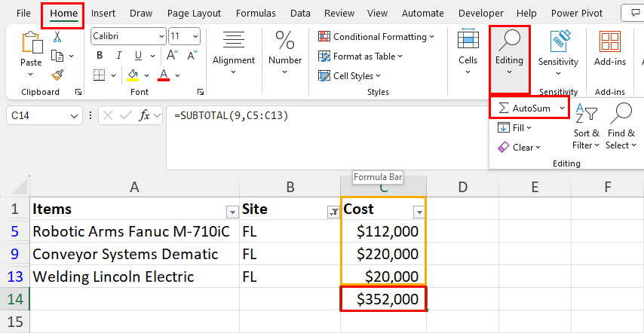The width and height of the screenshot is (644, 333).
Task: Select the Format Painter brush
Action: [x=57, y=75]
